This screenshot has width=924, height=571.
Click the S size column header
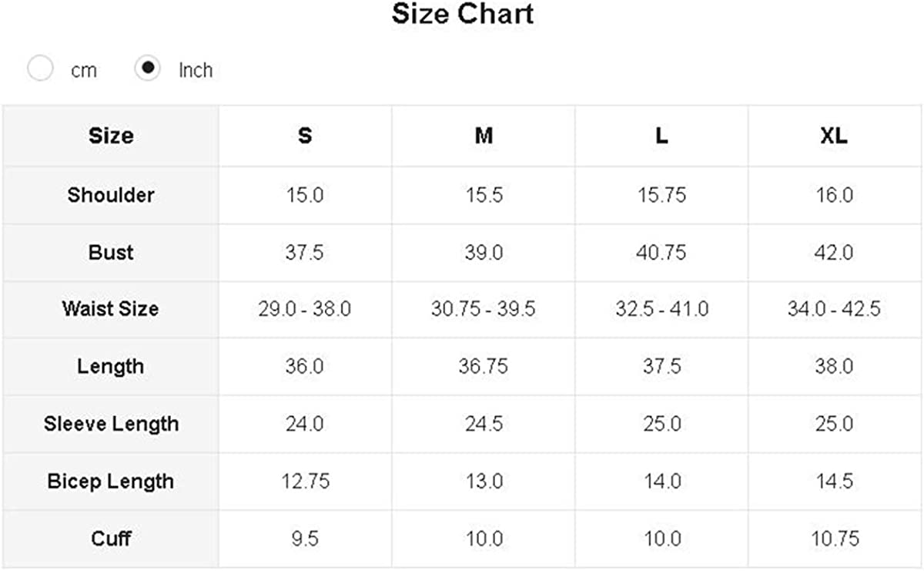click(305, 136)
